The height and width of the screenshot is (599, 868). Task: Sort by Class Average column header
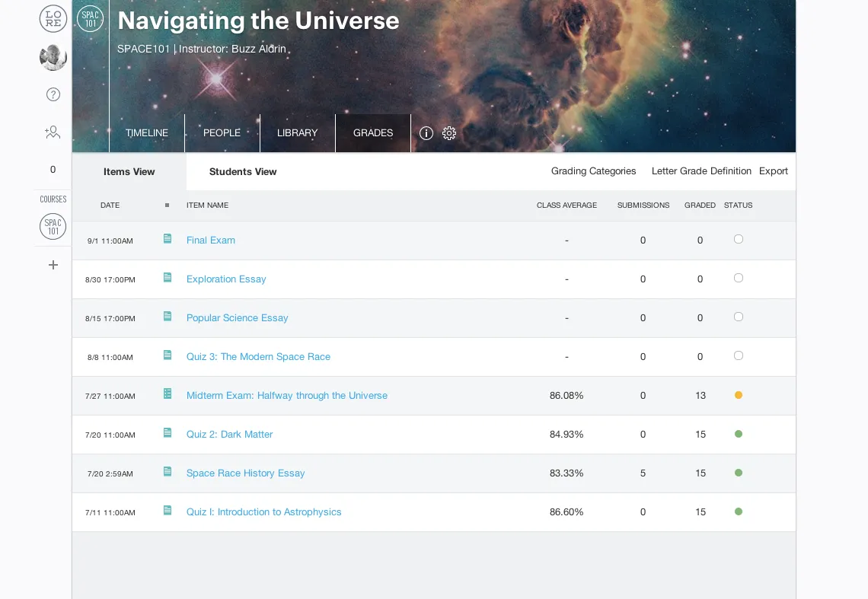tap(566, 206)
